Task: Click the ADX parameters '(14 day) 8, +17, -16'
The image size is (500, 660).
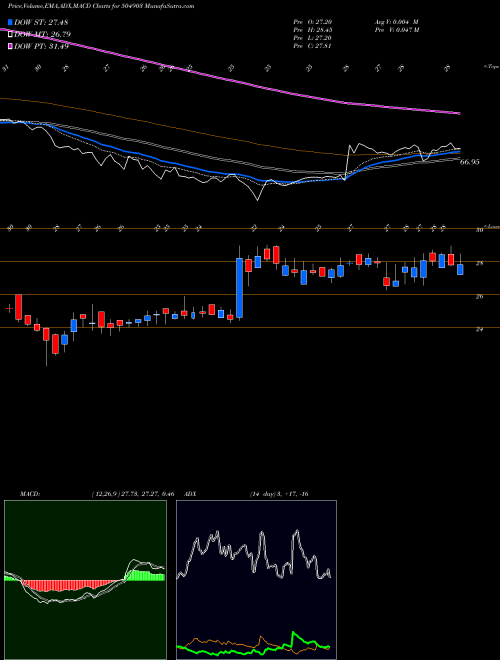Action: tap(279, 494)
